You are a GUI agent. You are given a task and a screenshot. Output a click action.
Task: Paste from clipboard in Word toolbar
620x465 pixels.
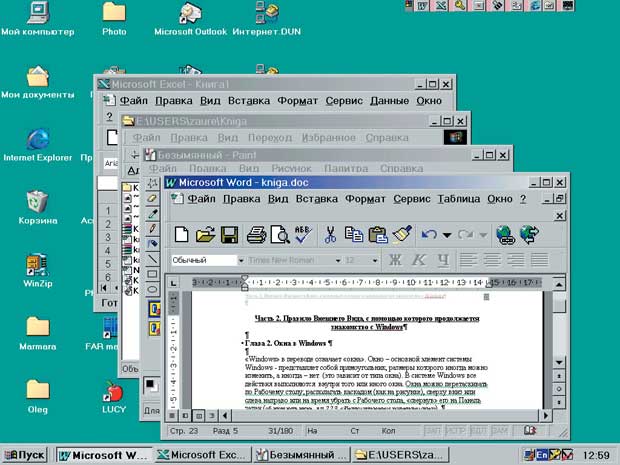(378, 234)
